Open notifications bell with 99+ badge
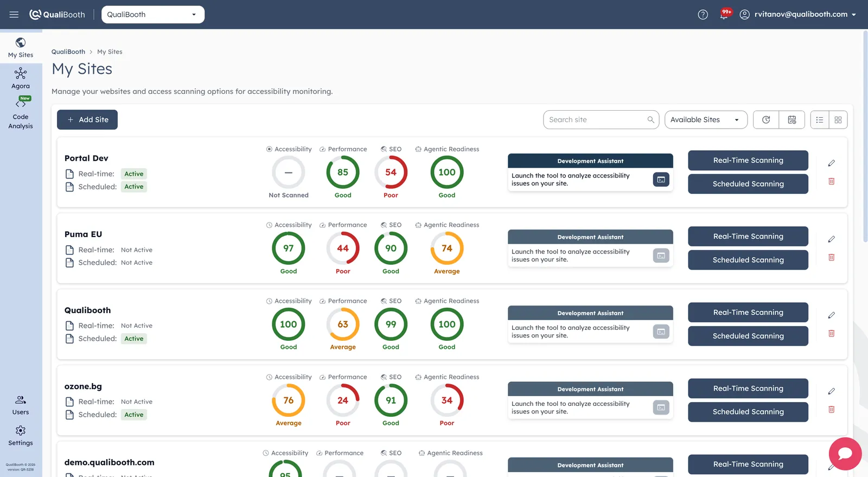This screenshot has width=868, height=477. [724, 14]
